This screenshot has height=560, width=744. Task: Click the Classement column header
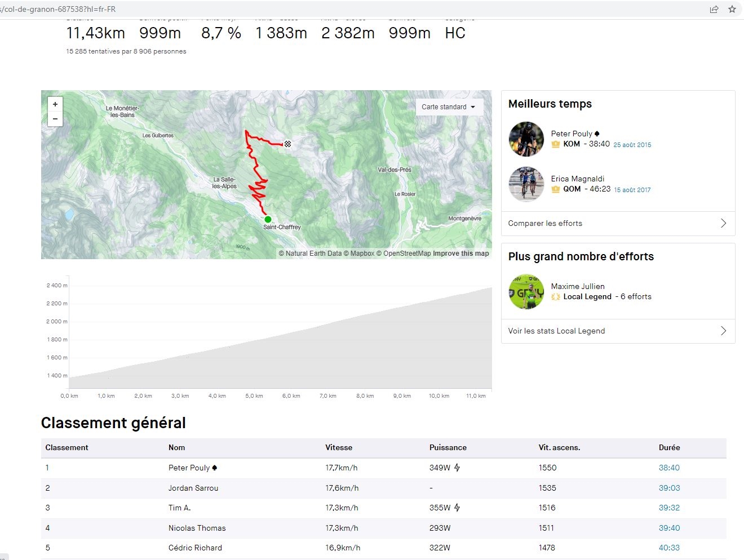[67, 447]
